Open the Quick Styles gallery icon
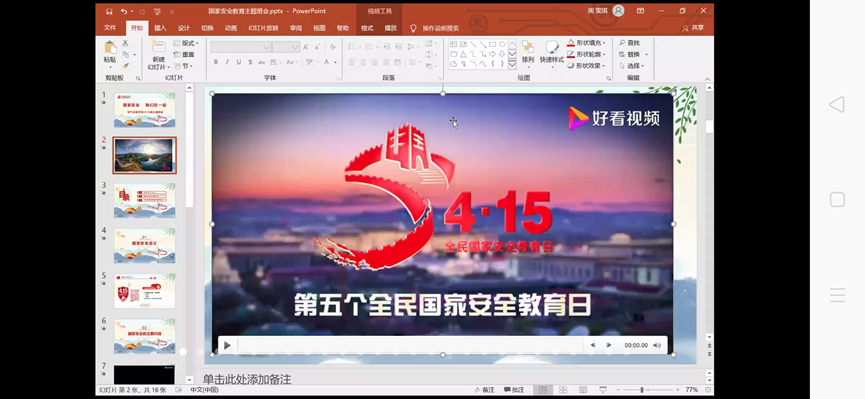Screen dimensions: 865x399 pos(552,48)
